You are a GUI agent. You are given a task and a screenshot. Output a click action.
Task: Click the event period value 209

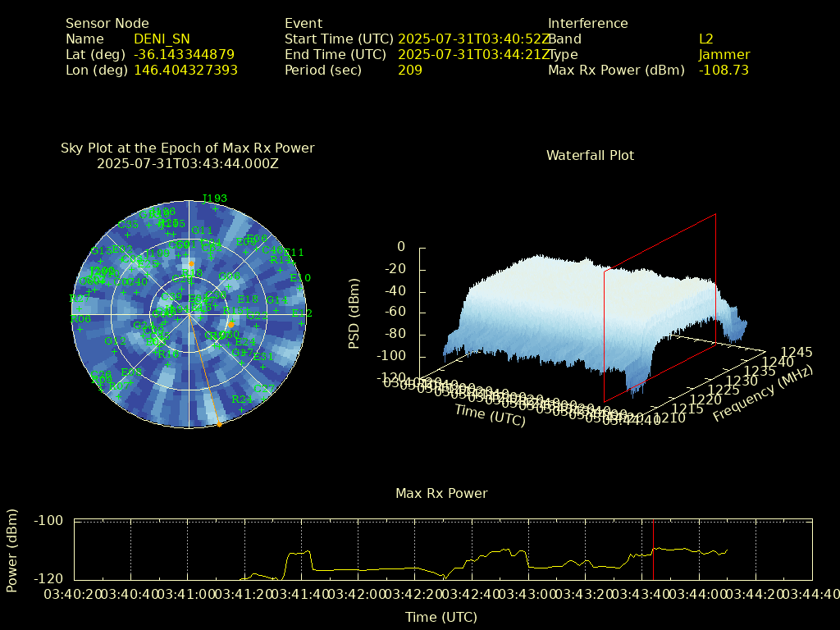410,70
